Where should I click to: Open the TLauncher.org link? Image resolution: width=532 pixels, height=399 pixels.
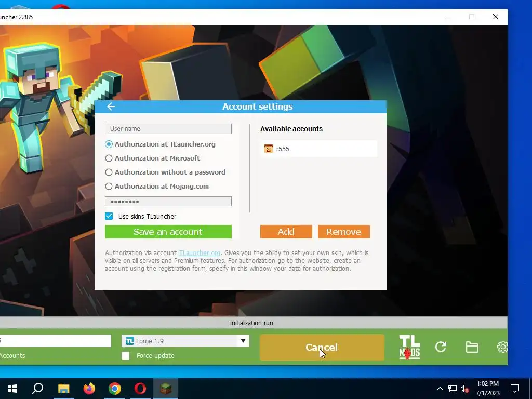click(199, 253)
